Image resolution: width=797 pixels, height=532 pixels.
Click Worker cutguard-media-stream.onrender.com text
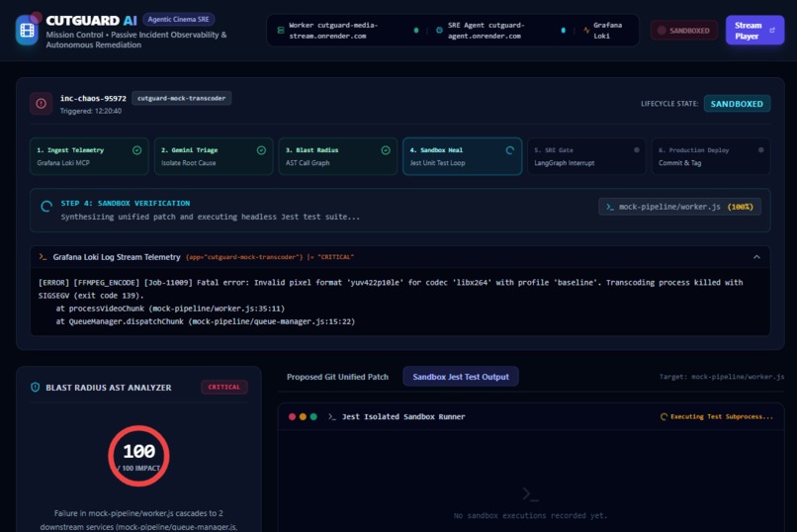(333, 31)
